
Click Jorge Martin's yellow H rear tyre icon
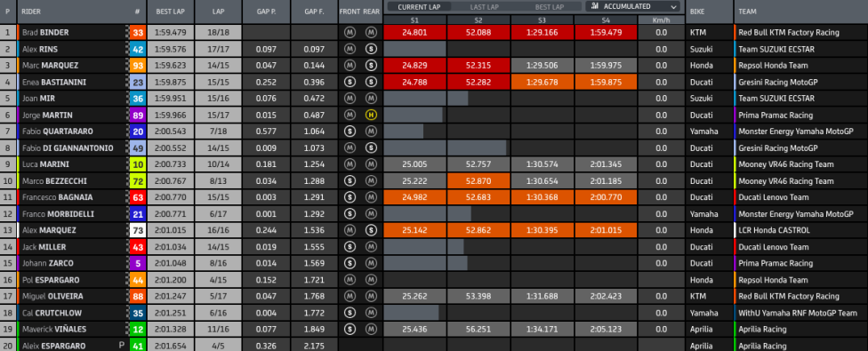pyautogui.click(x=370, y=115)
